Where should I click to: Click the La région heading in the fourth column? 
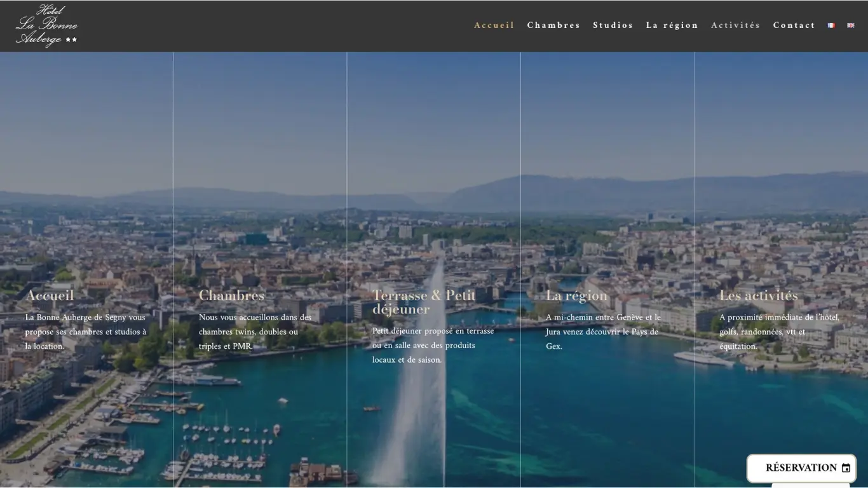point(576,295)
